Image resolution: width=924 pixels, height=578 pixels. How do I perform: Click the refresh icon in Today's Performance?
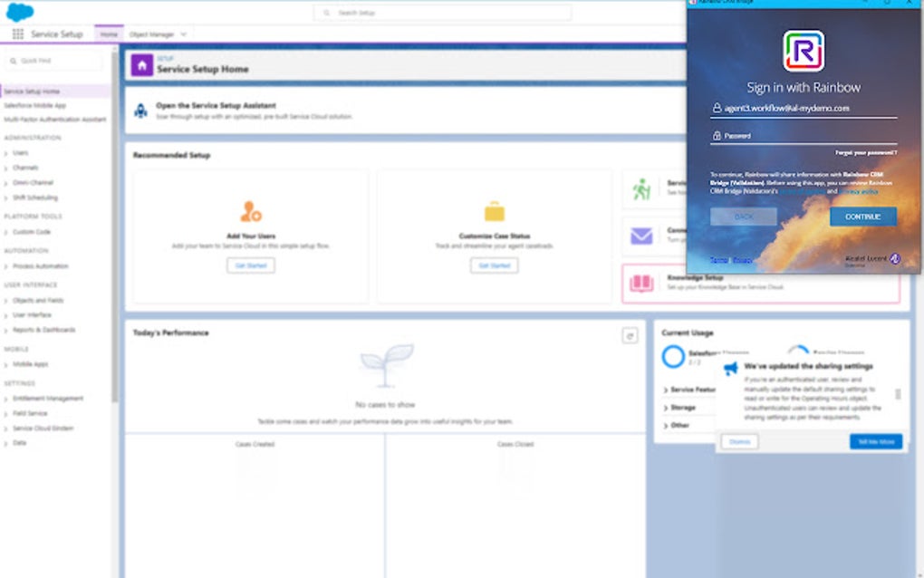pyautogui.click(x=630, y=334)
